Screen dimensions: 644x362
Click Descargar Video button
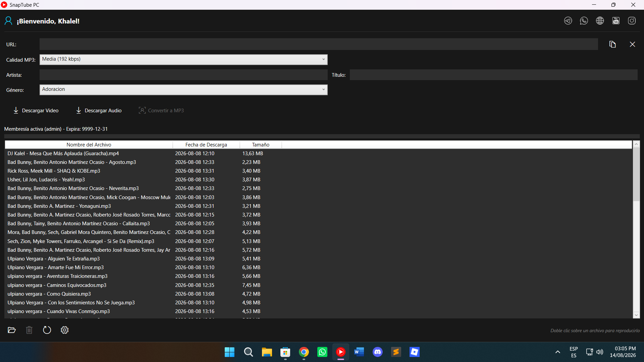(36, 110)
